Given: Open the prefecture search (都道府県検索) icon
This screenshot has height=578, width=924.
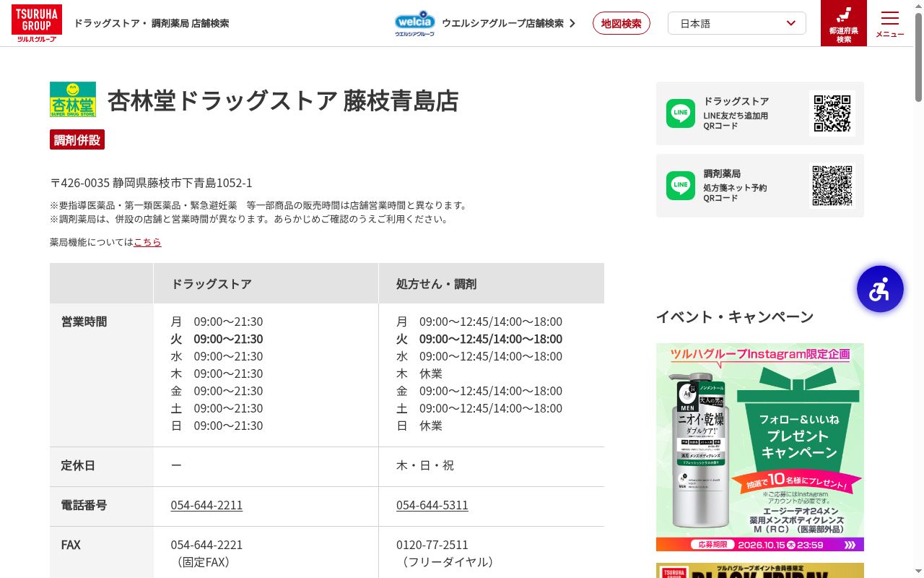Looking at the screenshot, I should (844, 23).
